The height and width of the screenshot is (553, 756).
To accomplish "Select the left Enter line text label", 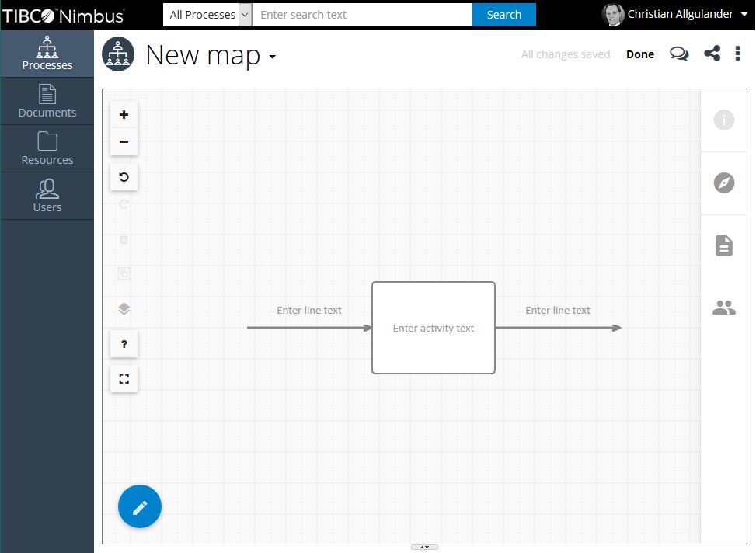I will click(x=309, y=311).
